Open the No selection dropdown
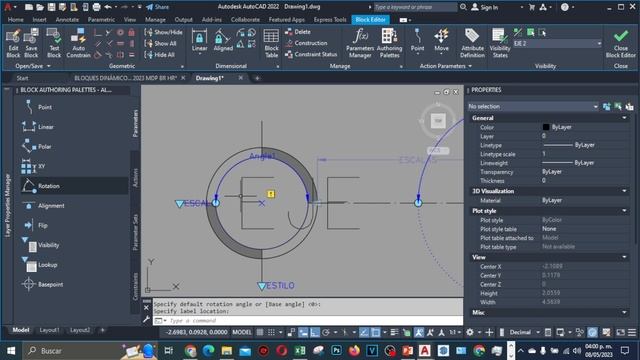 pos(533,107)
